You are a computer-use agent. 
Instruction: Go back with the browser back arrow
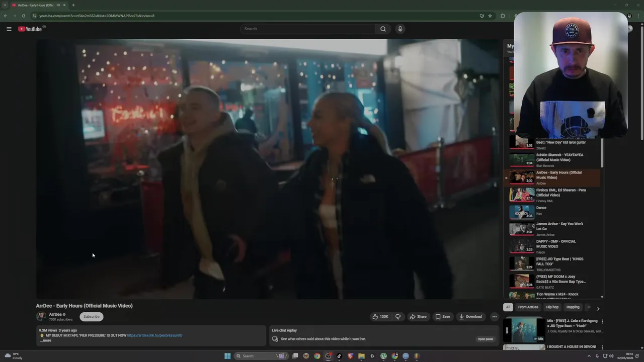(6, 16)
